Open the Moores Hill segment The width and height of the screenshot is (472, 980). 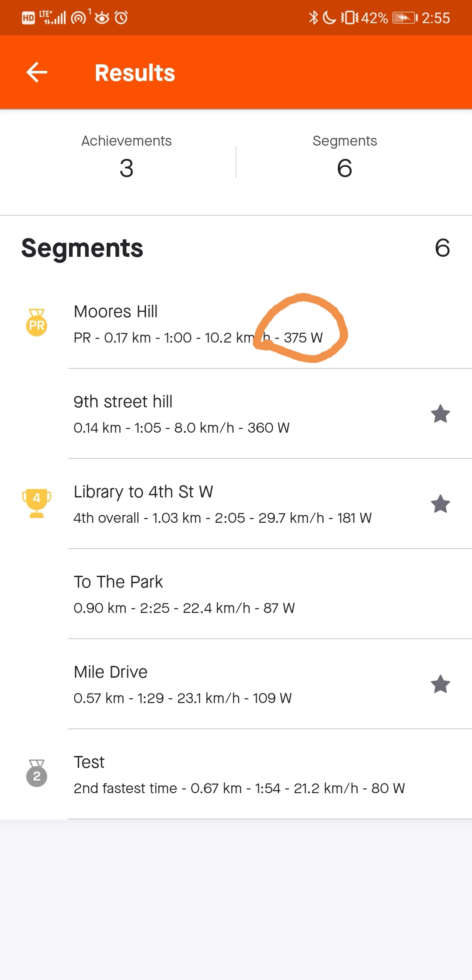pos(236,324)
